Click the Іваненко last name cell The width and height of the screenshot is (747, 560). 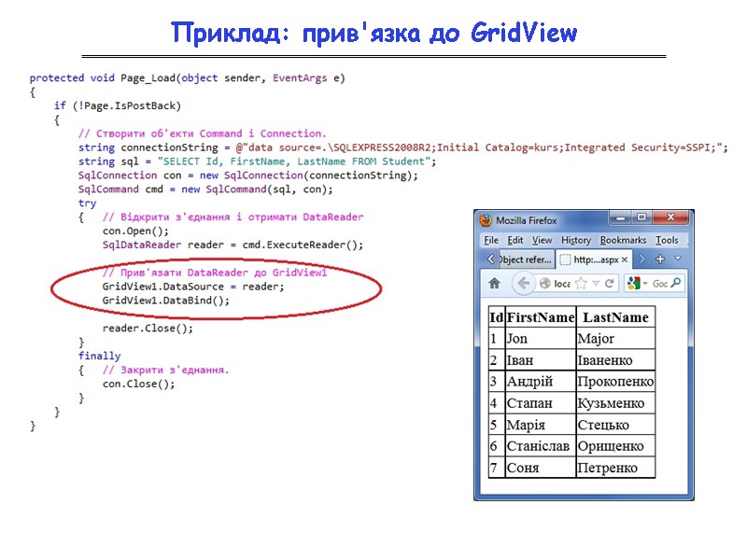[x=615, y=360]
